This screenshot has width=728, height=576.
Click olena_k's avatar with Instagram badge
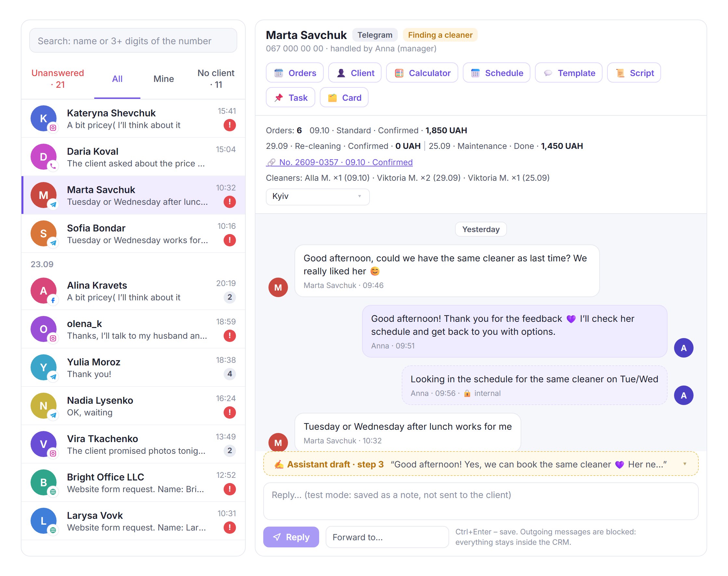(x=44, y=329)
